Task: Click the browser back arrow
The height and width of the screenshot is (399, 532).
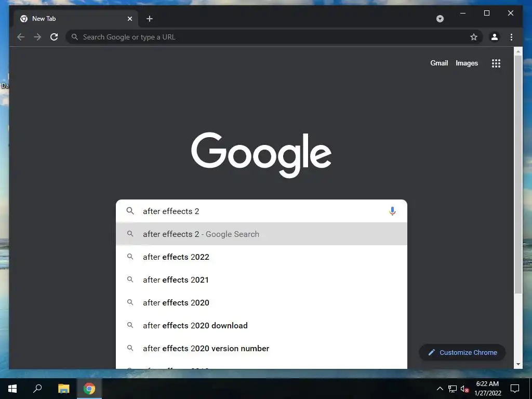Action: tap(21, 37)
